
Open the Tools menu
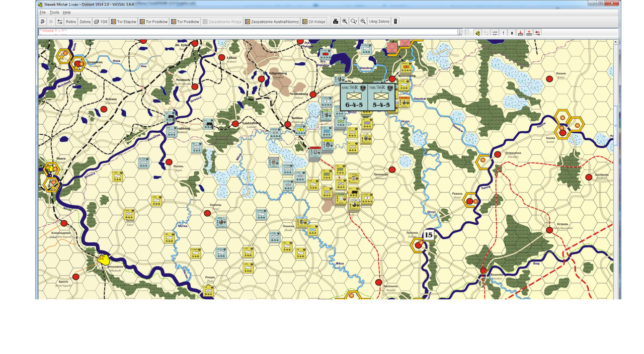(54, 13)
